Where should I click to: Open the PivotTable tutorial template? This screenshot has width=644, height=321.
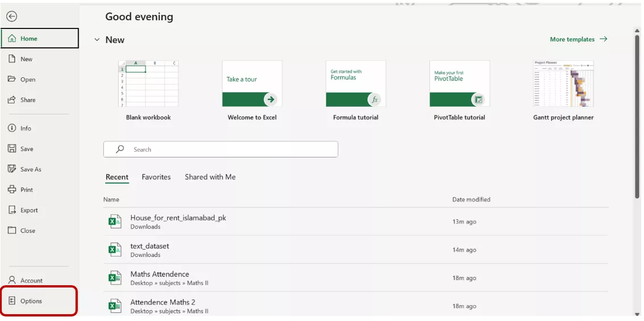[459, 84]
